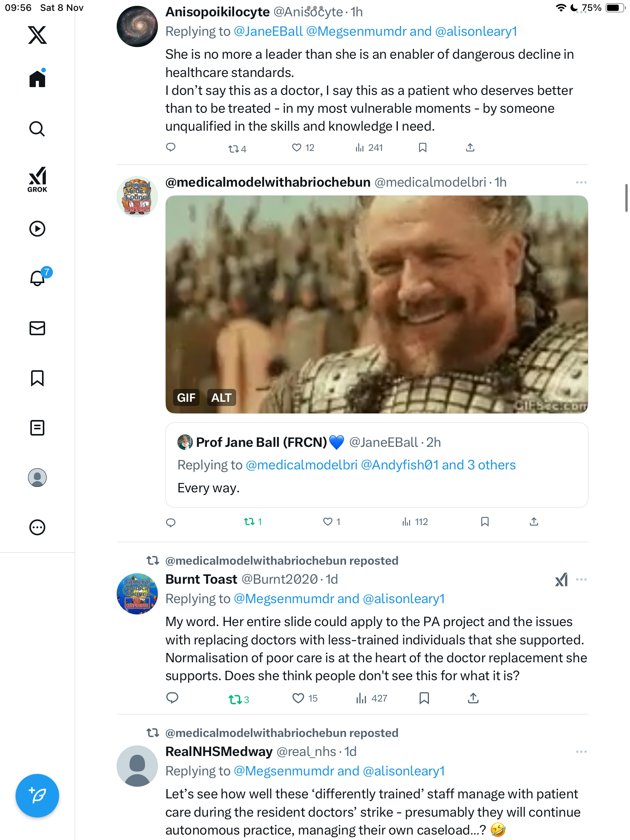Open the search icon in sidebar
This screenshot has width=630, height=840.
(x=37, y=129)
